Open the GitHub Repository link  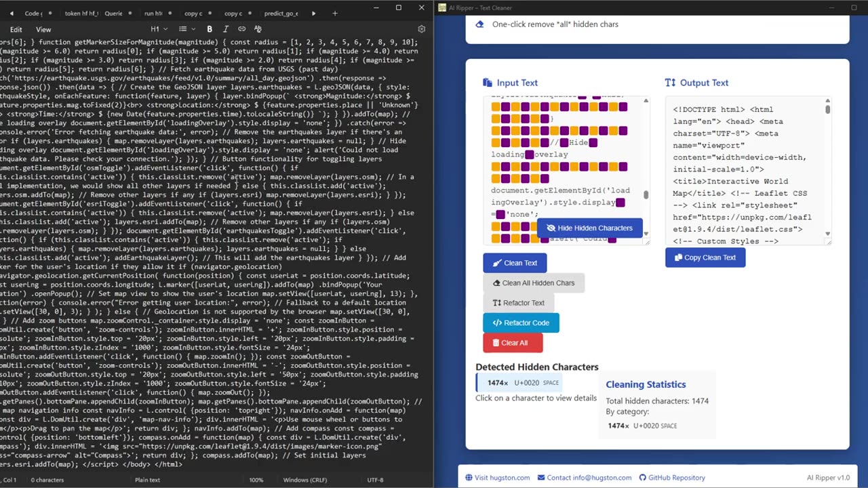(x=672, y=478)
